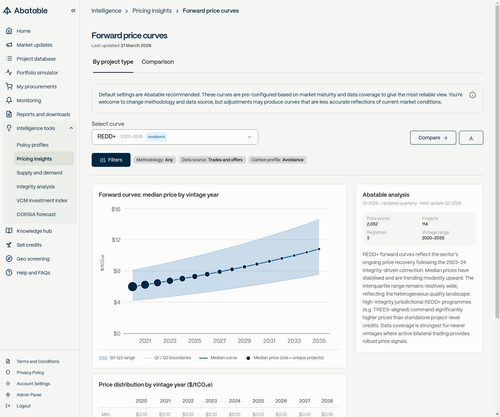Screen dimensions: 500x417
Task: Click the 2020 column header in price table
Action: click(141, 401)
